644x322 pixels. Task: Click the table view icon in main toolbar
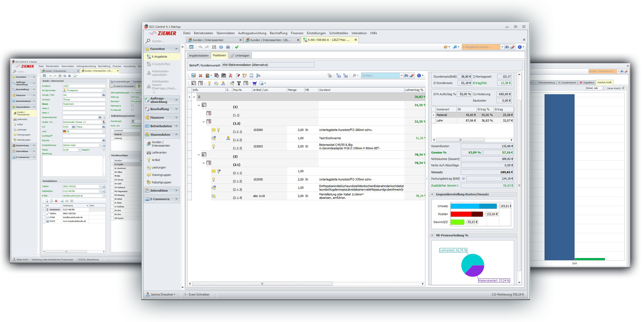click(x=191, y=47)
